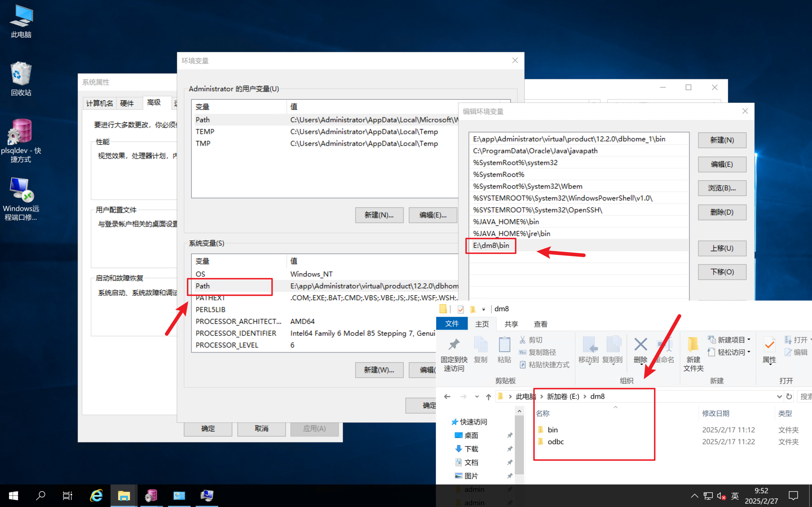Show hidden tray icons chevron
The width and height of the screenshot is (812, 507).
click(694, 496)
